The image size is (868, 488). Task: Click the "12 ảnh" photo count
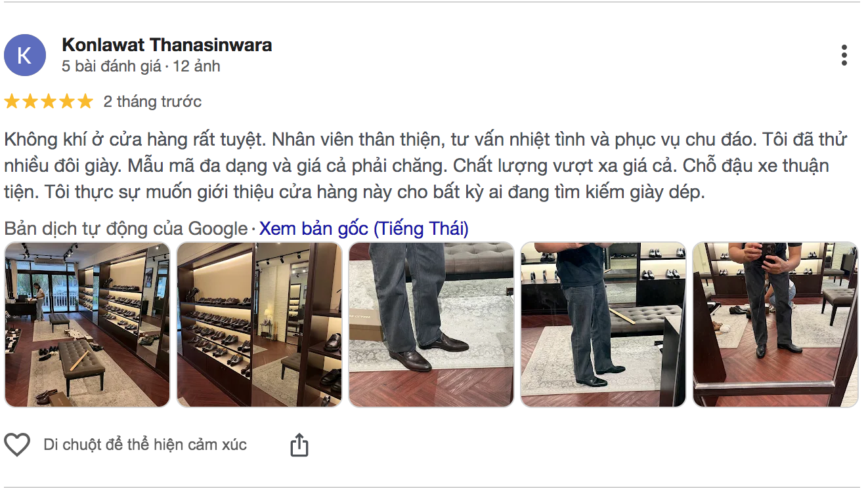point(196,66)
